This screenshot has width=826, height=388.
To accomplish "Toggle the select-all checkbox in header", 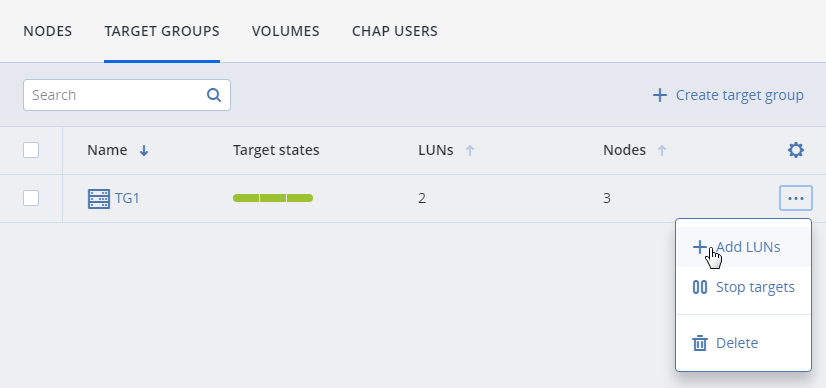I will pyautogui.click(x=31, y=150).
